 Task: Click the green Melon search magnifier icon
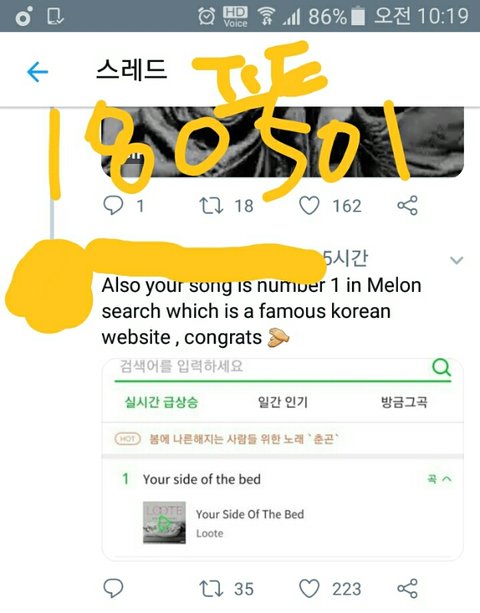tap(441, 367)
